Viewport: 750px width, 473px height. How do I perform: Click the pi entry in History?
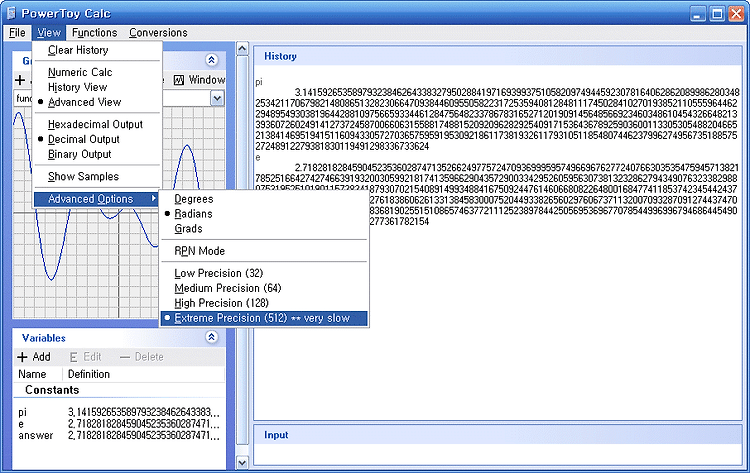(x=259, y=82)
